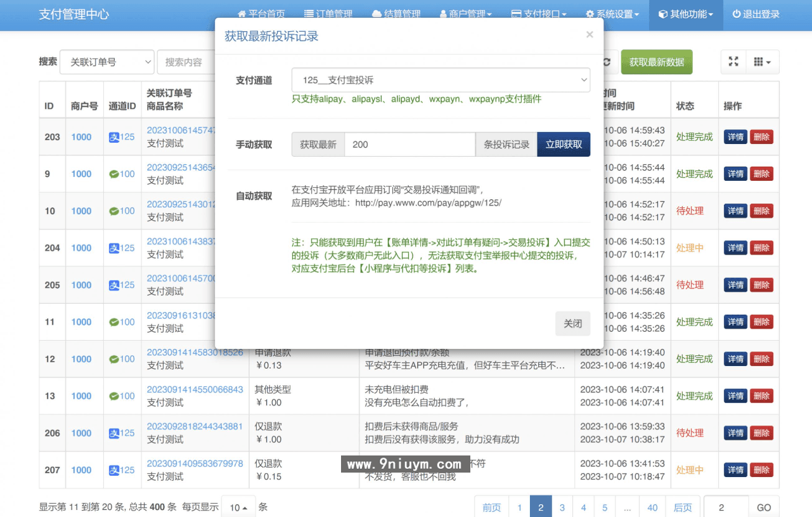The image size is (812, 517).
Task: Click WeChat channel icon in row 10
Action: (x=114, y=211)
